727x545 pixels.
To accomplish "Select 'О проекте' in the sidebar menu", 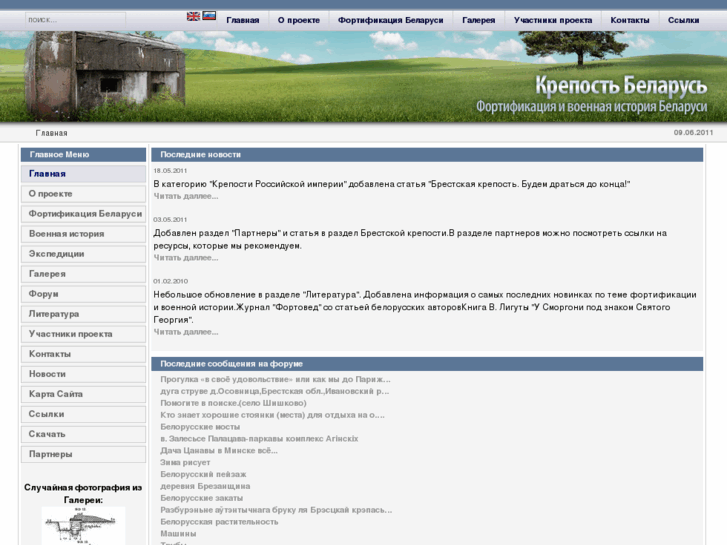I will pos(83,194).
